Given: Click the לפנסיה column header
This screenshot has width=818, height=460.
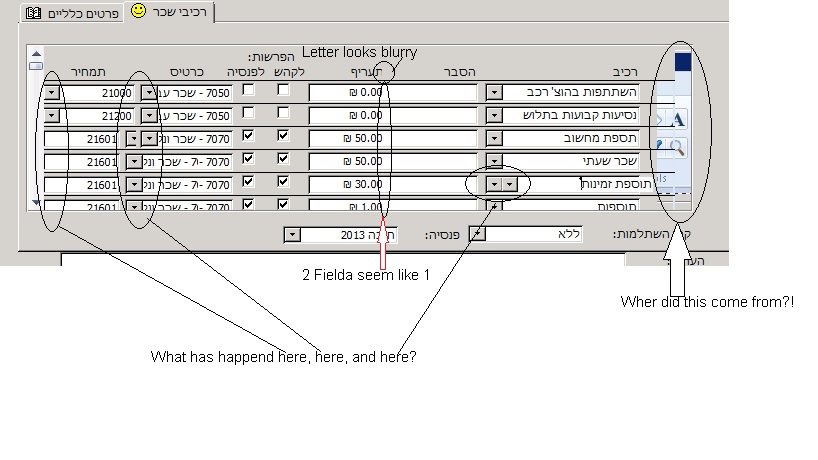Looking at the screenshot, I should pyautogui.click(x=246, y=72).
